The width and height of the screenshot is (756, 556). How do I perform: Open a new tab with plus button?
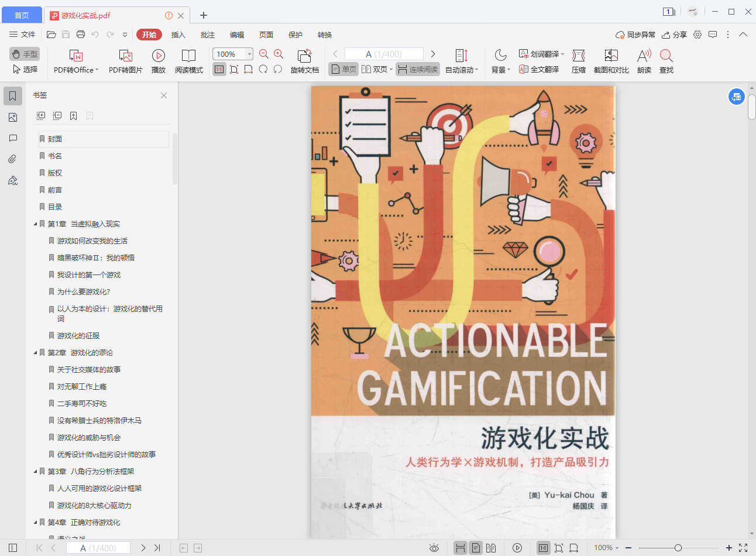coord(204,15)
